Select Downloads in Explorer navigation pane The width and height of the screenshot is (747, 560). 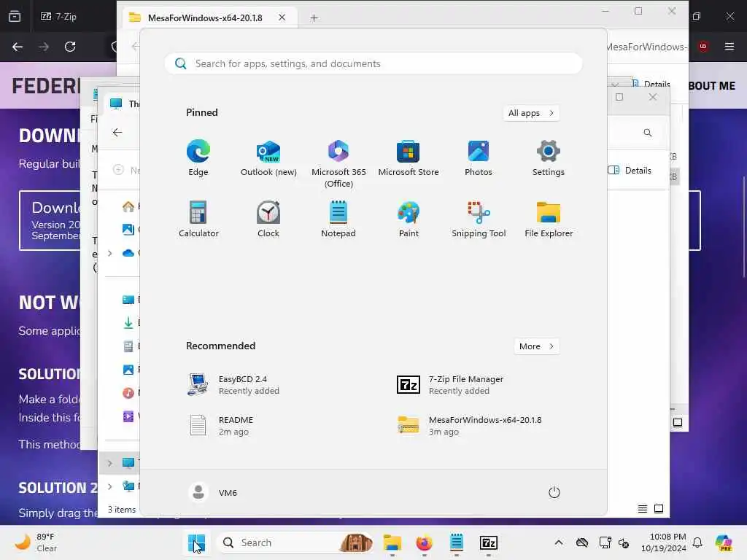(x=128, y=323)
